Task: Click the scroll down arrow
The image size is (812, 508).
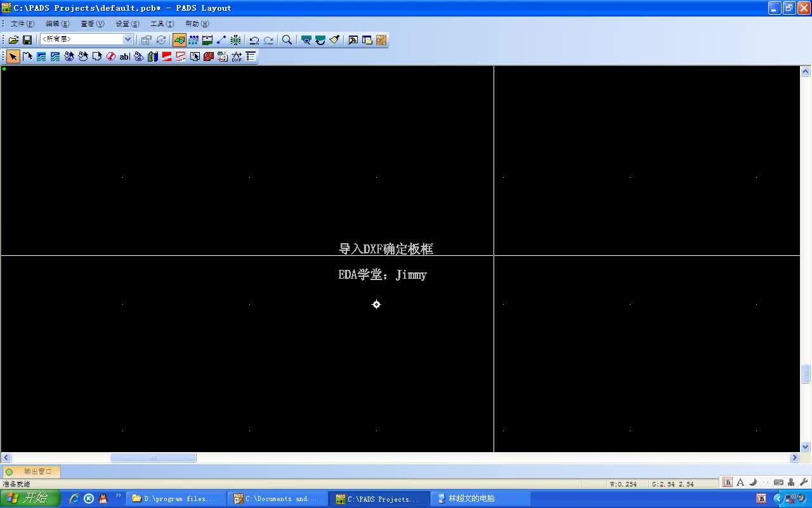Action: tap(806, 447)
